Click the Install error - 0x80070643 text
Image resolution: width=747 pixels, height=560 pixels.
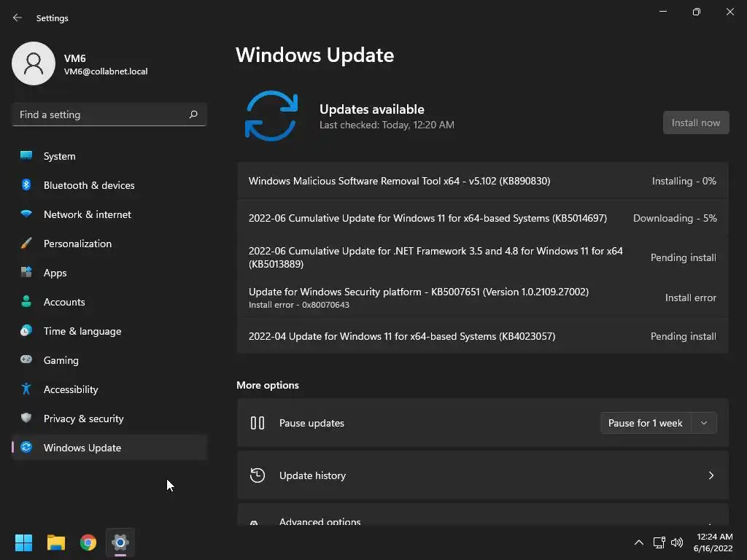point(298,305)
